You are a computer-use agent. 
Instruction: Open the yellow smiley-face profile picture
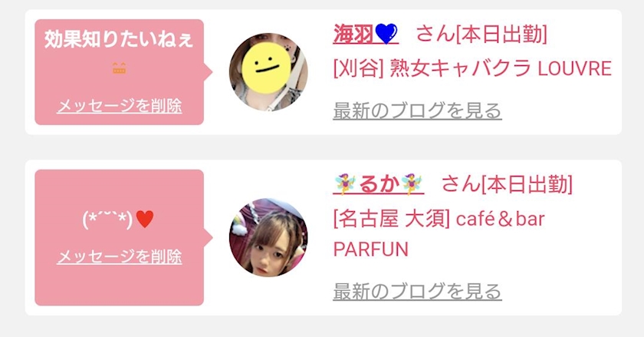268,72
